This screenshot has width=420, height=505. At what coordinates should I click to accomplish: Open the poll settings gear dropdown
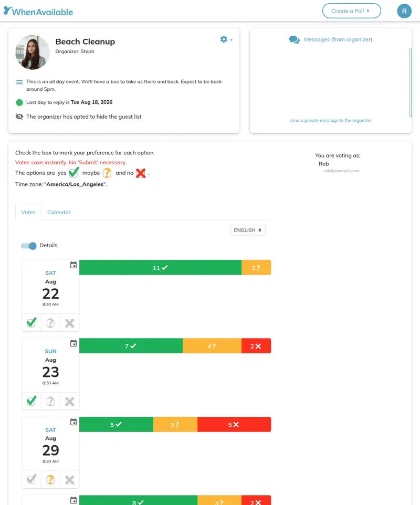(226, 39)
